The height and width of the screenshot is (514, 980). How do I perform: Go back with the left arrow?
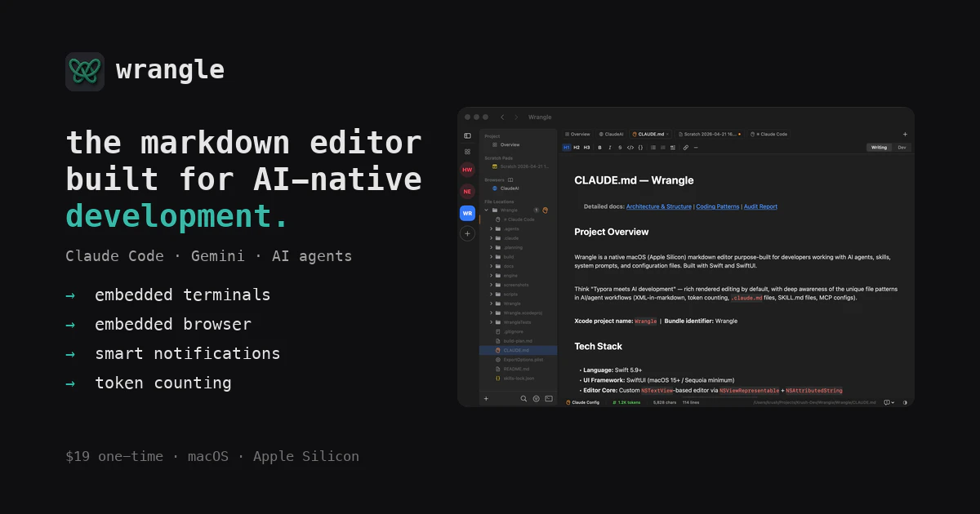[x=502, y=117]
